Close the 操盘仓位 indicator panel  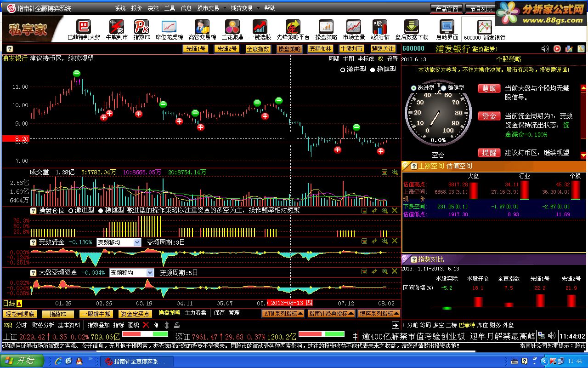(x=394, y=210)
